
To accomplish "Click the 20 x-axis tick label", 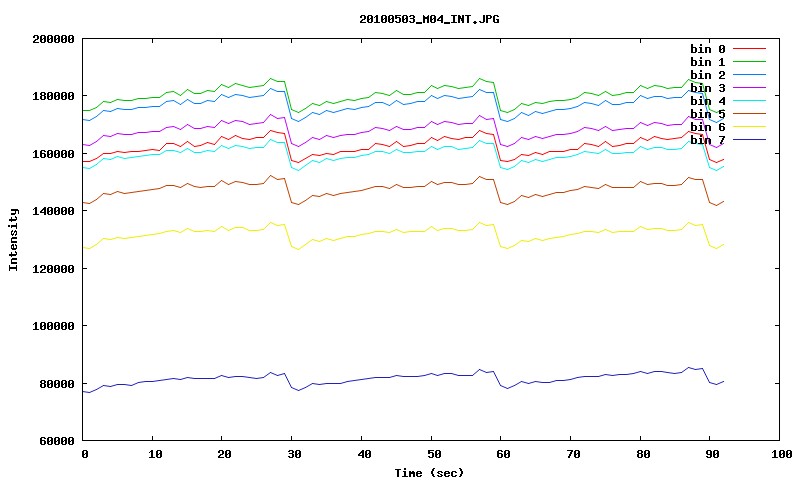I will tap(224, 454).
